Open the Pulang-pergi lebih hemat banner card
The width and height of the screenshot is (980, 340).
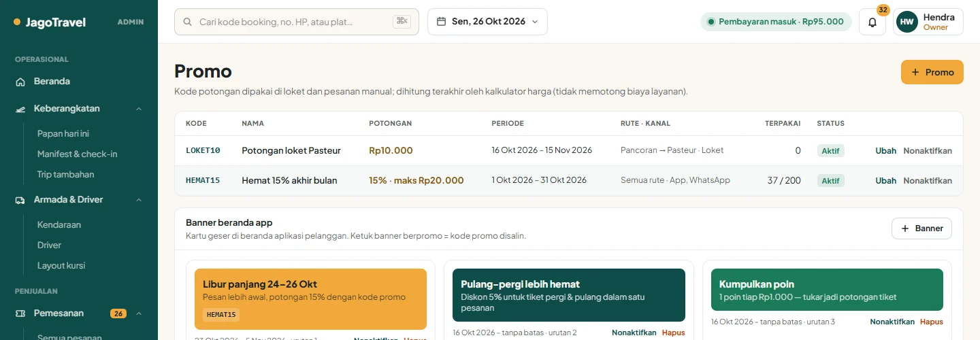[569, 295]
